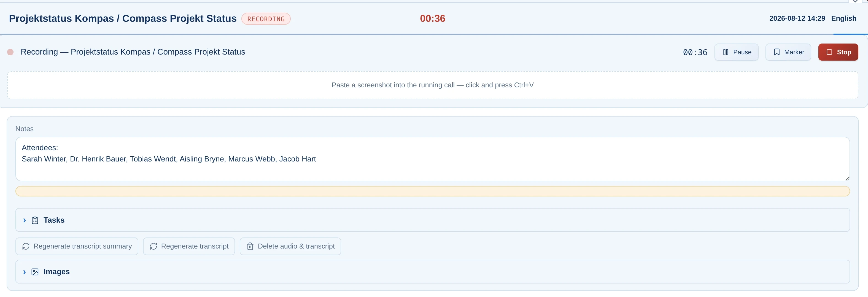This screenshot has height=297, width=868.
Task: Delete audio & transcript
Action: (x=290, y=247)
